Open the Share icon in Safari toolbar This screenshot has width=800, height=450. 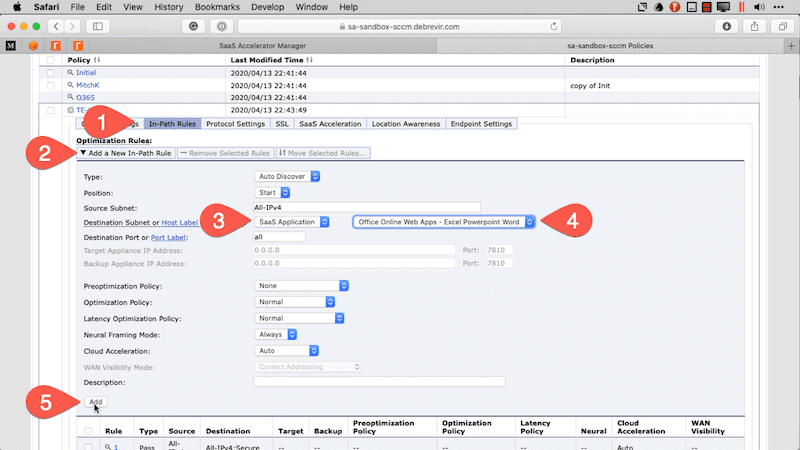[x=755, y=27]
